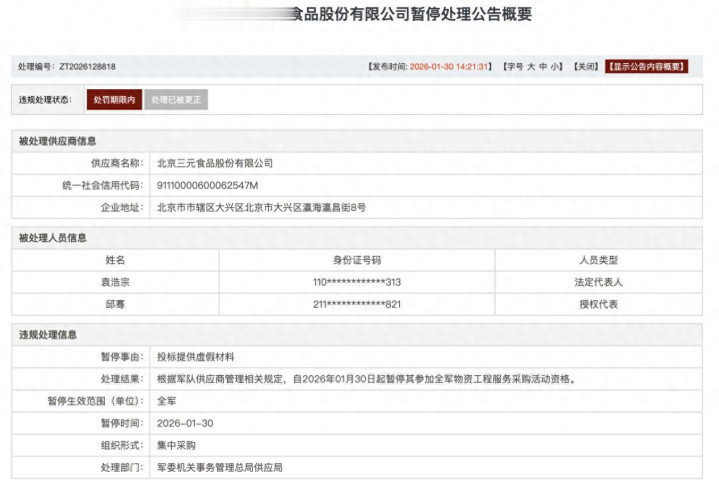
Task: Click the 统一社会信用代码 label
Action: [x=103, y=185]
